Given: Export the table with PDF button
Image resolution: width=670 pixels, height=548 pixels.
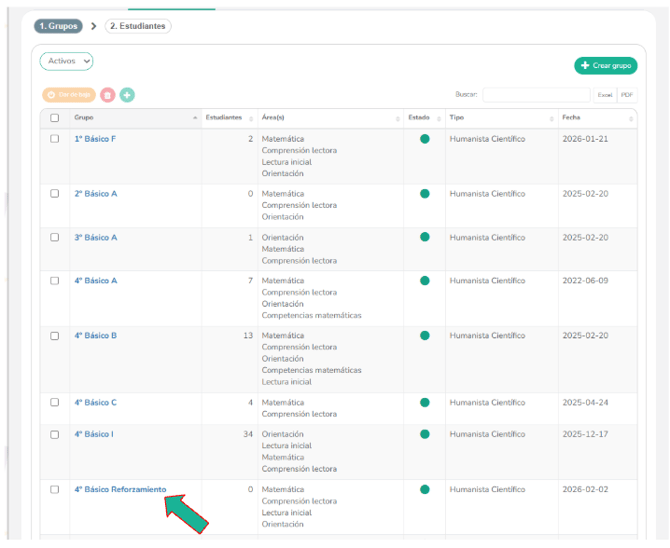Looking at the screenshot, I should [x=626, y=95].
